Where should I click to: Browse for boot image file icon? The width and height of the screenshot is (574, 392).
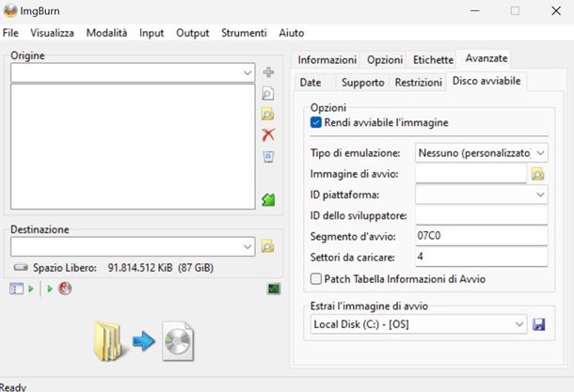[537, 174]
